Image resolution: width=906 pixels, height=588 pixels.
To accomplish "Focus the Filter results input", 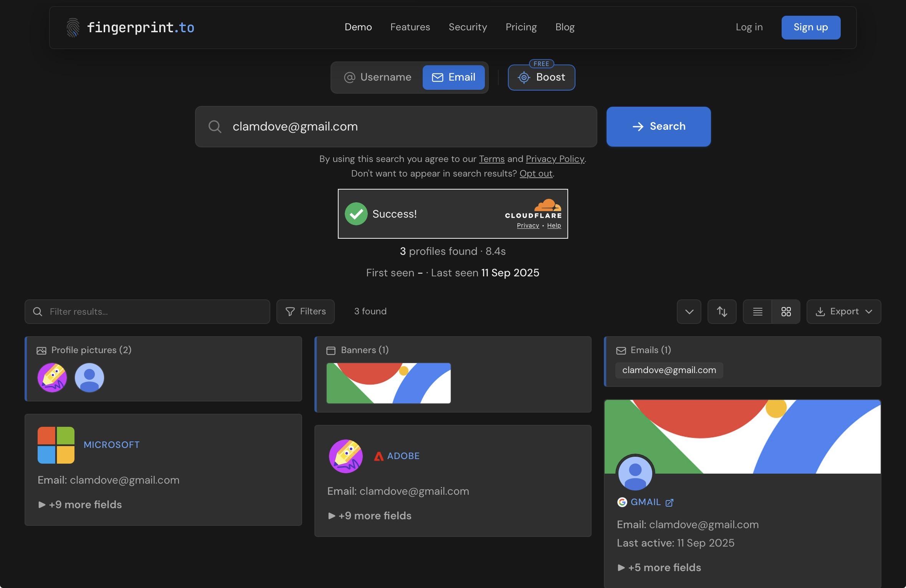I will coord(147,311).
